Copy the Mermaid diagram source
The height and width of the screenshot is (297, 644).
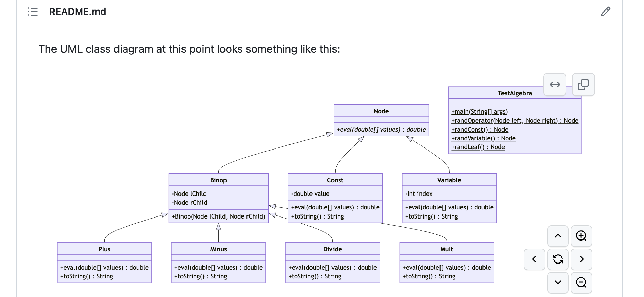click(583, 85)
